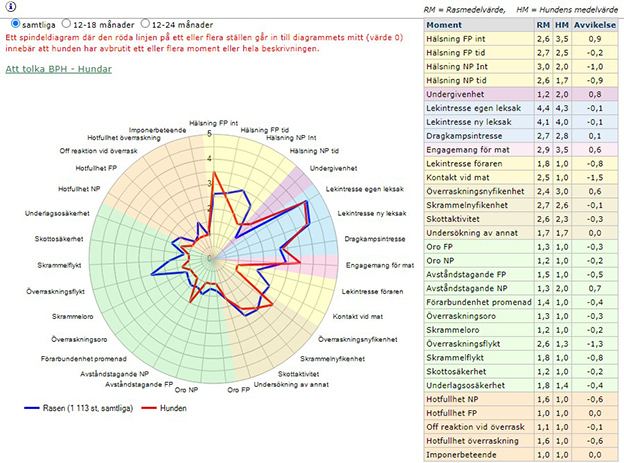Click the Dragkampsintresse table row
Image resolution: width=624 pixels, height=463 pixels.
[x=521, y=136]
